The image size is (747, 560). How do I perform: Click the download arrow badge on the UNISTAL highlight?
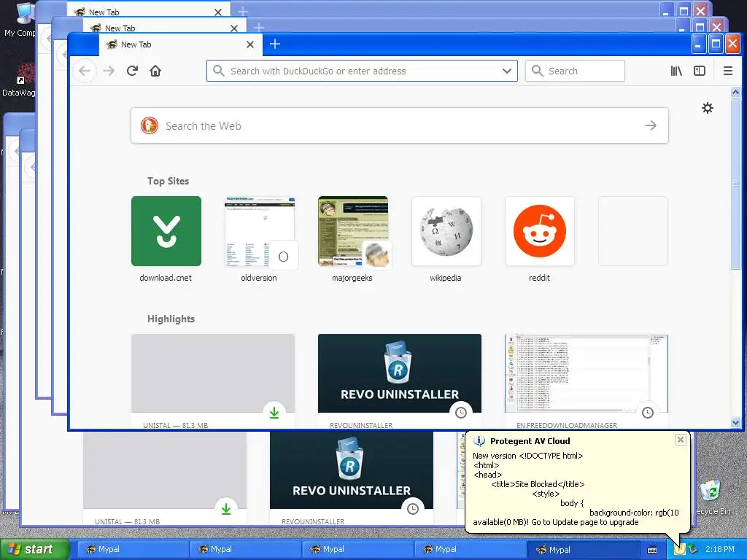pos(274,413)
